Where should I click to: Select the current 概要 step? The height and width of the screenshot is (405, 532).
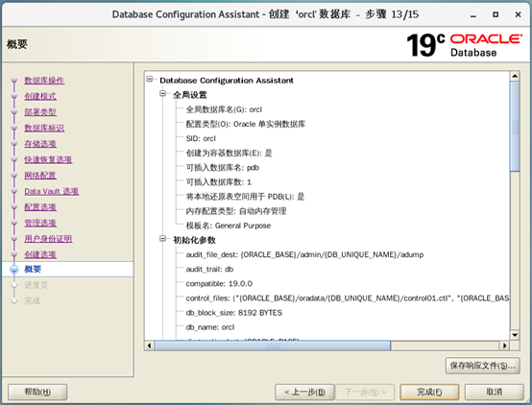tap(33, 270)
